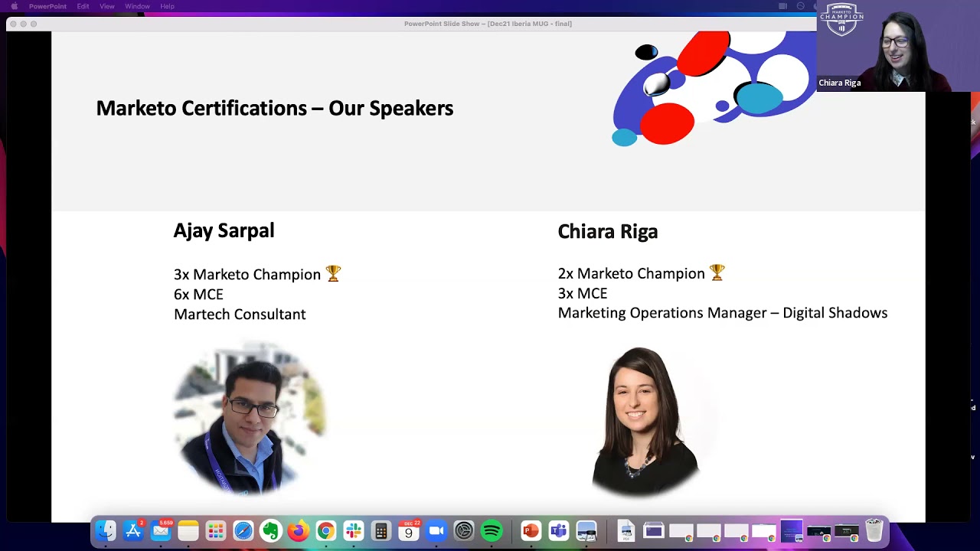Open Microsoft Teams from the dock

pos(559,530)
